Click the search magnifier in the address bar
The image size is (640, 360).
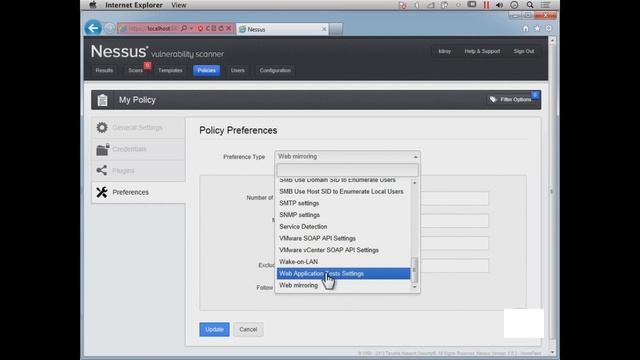pyautogui.click(x=184, y=29)
